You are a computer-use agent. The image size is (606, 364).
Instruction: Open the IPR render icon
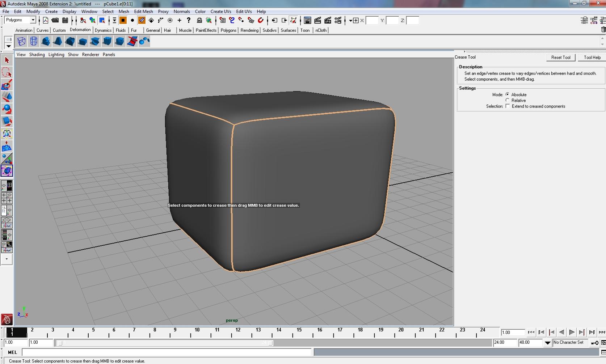point(328,21)
